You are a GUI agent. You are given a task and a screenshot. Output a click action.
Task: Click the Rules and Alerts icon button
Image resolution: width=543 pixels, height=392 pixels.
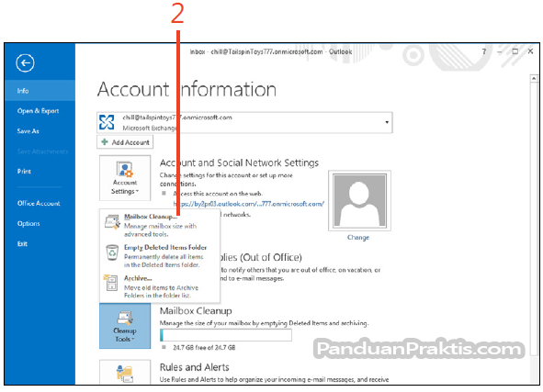tap(125, 372)
